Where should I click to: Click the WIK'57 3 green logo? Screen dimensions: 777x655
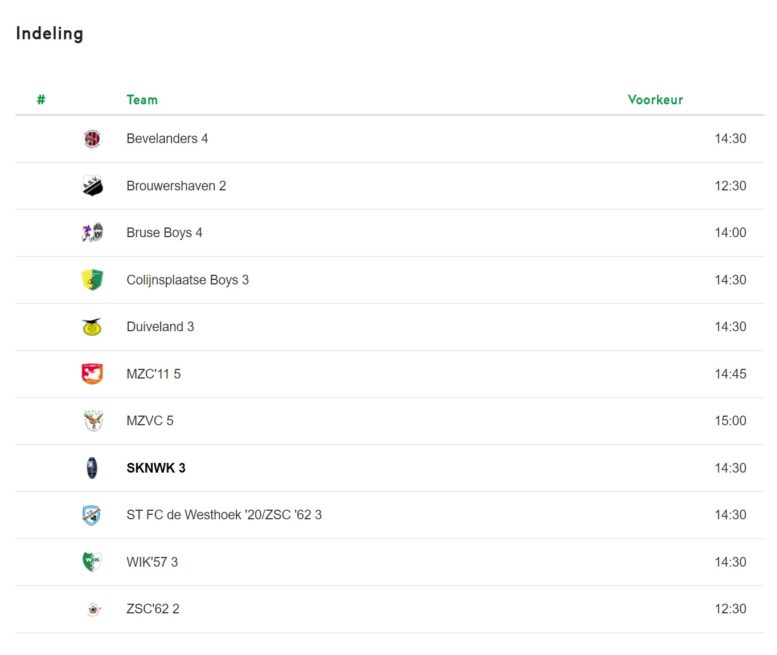coord(92,562)
